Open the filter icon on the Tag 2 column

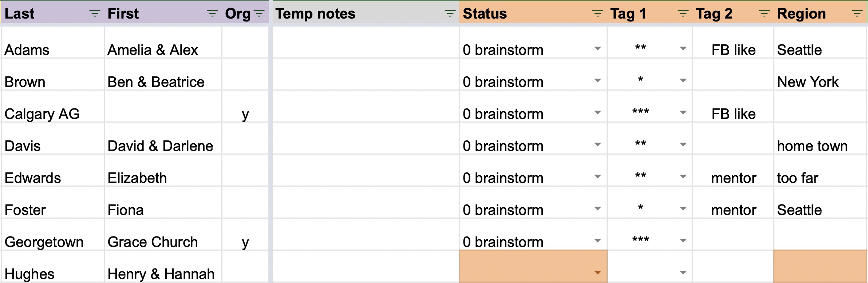pyautogui.click(x=764, y=13)
